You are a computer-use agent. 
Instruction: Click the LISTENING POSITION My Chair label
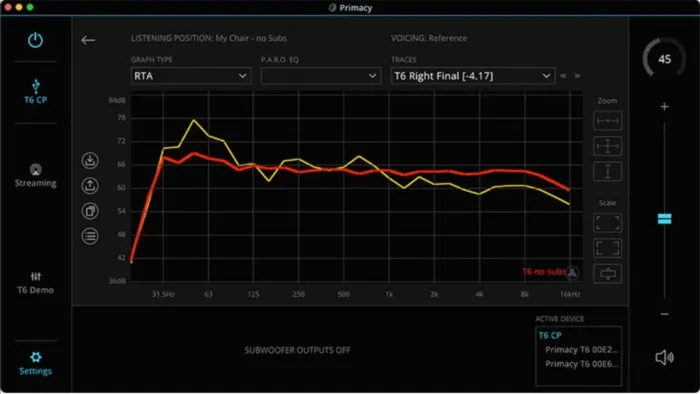point(208,38)
